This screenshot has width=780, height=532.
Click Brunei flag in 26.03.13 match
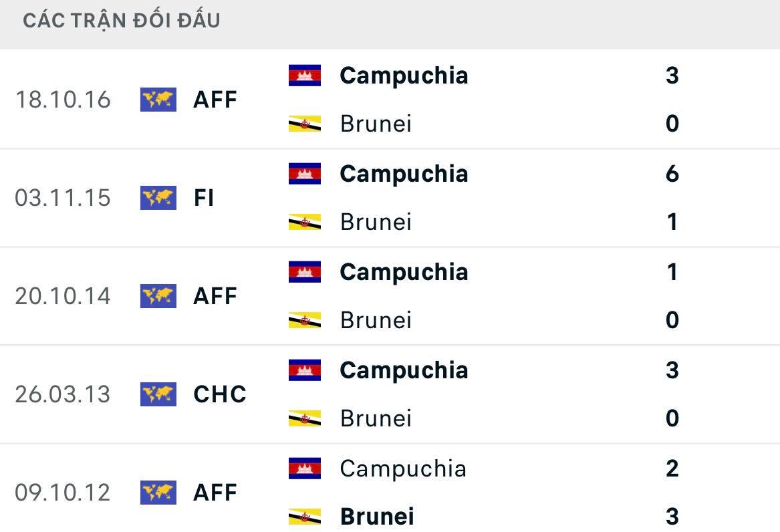(305, 418)
